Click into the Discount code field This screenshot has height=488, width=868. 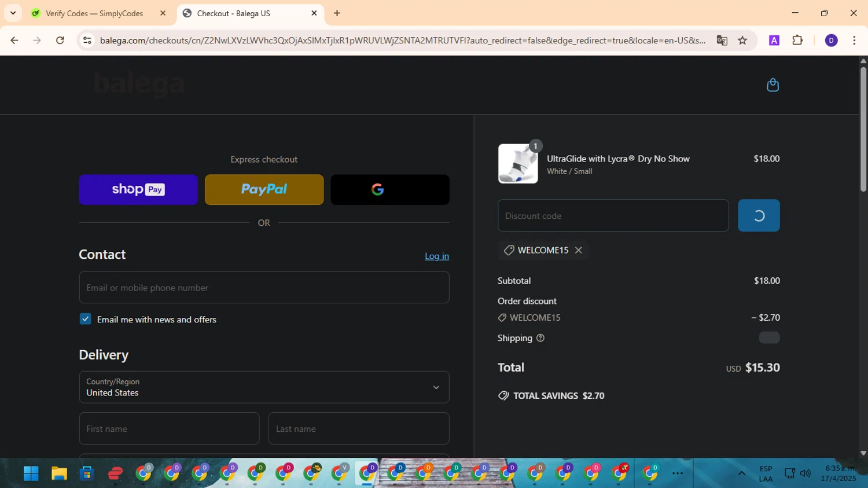pos(613,215)
